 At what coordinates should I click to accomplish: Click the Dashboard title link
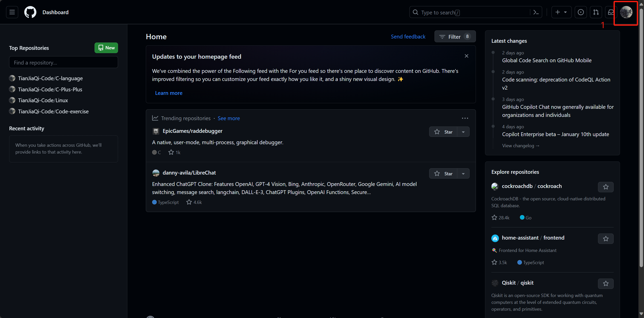point(55,12)
